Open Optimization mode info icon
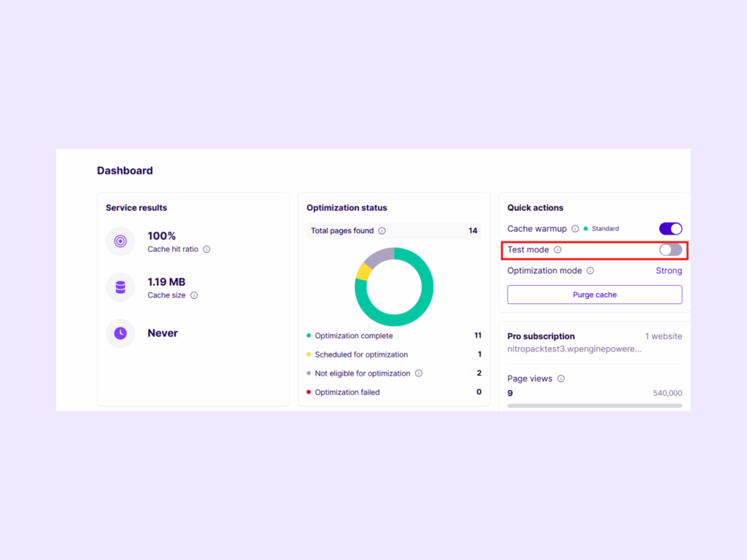This screenshot has width=747, height=560. coord(590,271)
